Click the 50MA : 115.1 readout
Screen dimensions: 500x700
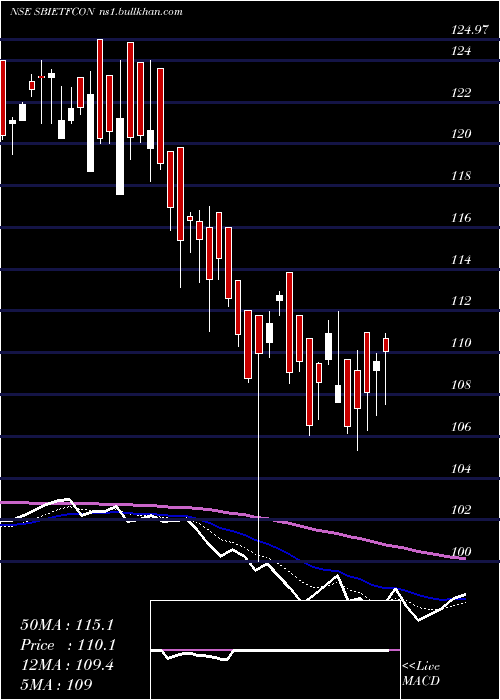click(67, 625)
